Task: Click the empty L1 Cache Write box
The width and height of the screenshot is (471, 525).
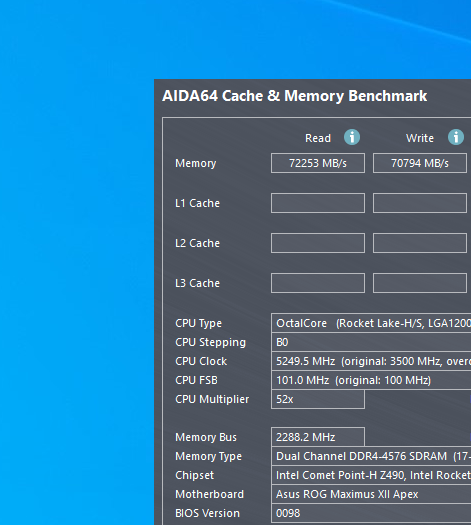Action: [x=420, y=203]
